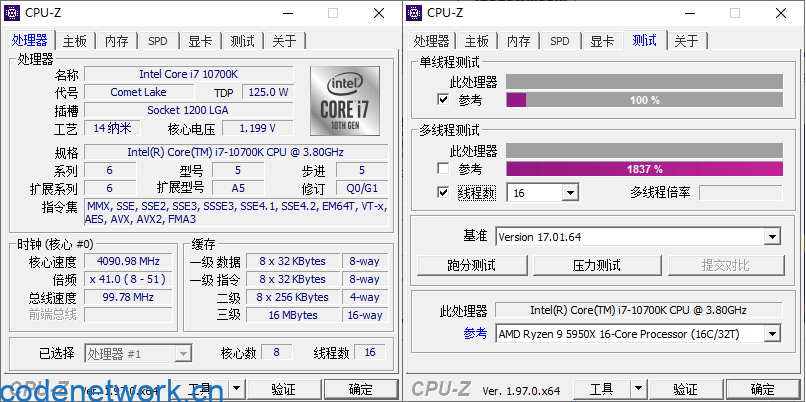Open the 线程数 dropdown showing 16
The width and height of the screenshot is (806, 402).
click(570, 193)
